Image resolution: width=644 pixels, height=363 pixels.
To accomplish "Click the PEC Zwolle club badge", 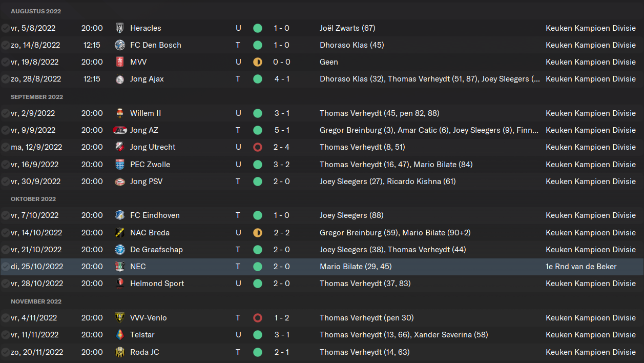I will pos(120,165).
